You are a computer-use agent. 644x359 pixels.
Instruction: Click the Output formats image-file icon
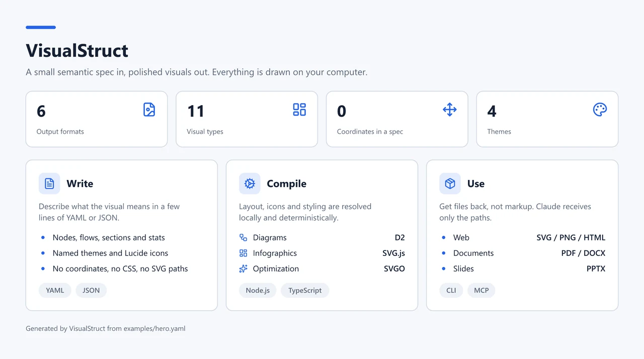pos(149,110)
